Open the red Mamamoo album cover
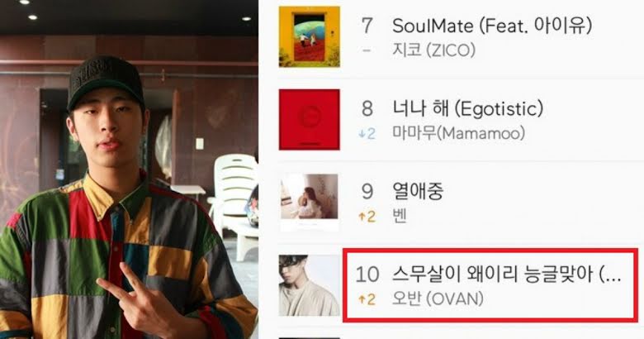The height and width of the screenshot is (339, 644). point(310,120)
